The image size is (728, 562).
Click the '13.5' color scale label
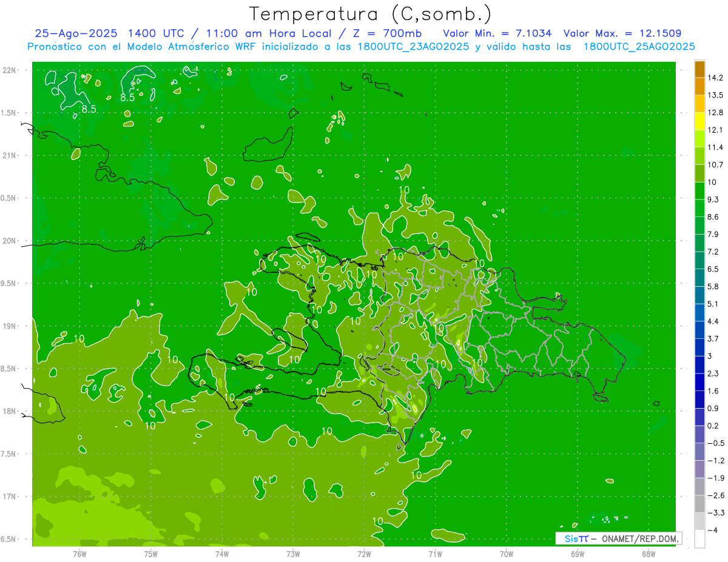coord(715,95)
